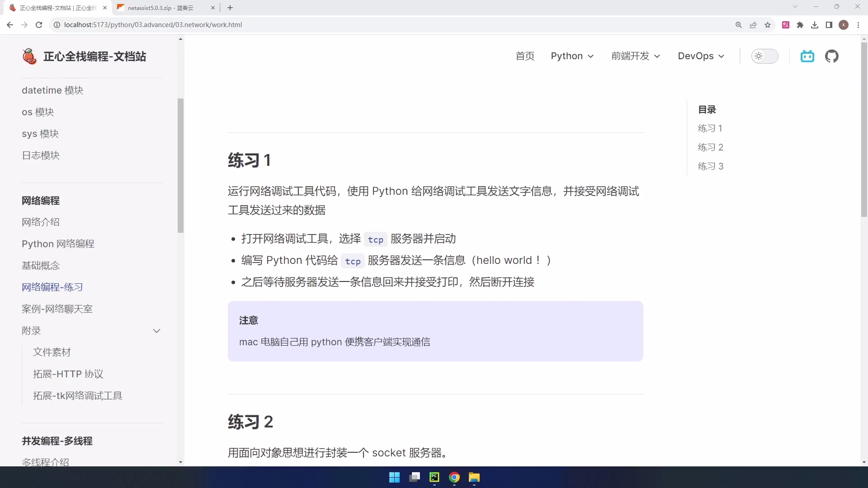Click the share page icon
868x488 pixels.
[x=753, y=25]
